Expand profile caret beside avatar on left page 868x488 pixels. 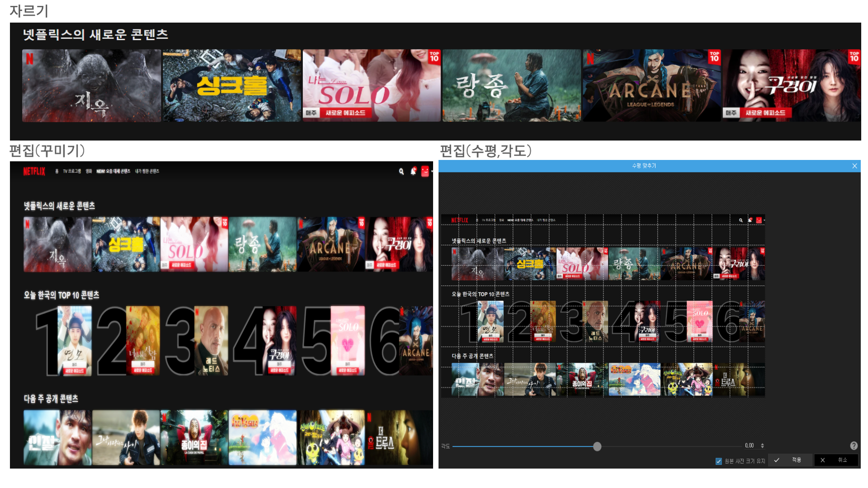[432, 172]
